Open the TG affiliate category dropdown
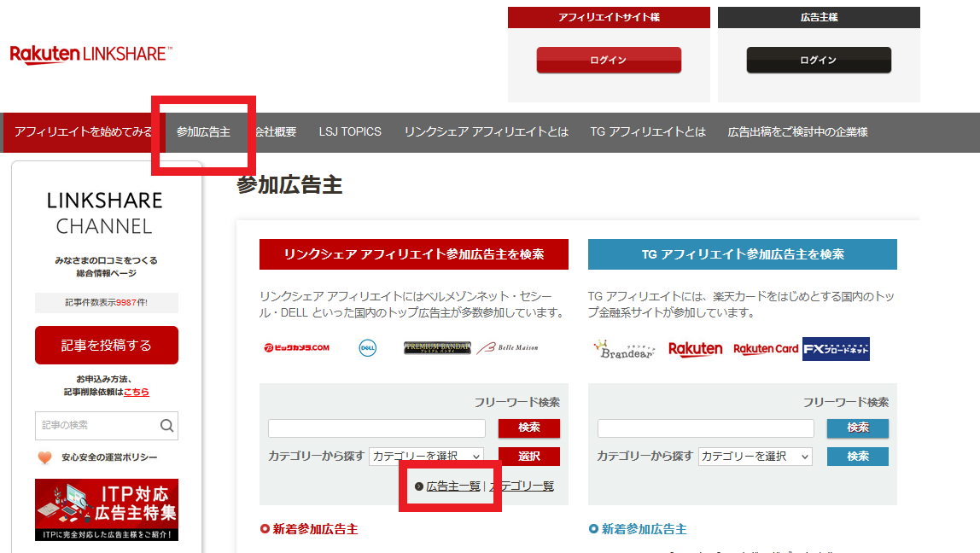This screenshot has width=980, height=553. tap(755, 457)
